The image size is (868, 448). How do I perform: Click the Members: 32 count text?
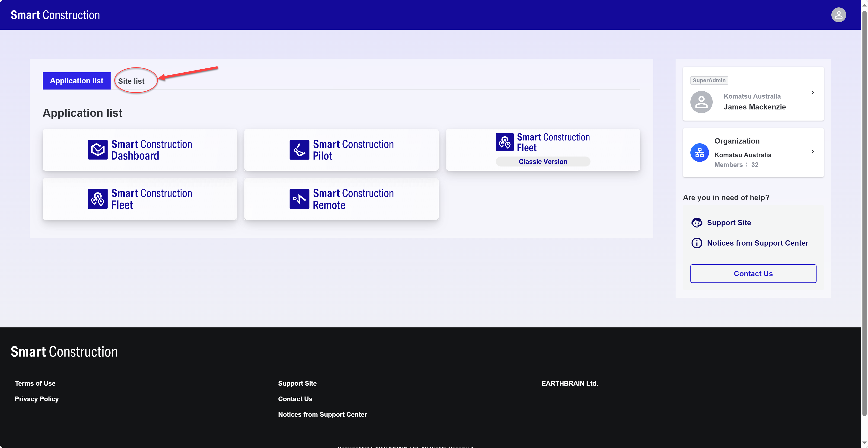coord(736,164)
